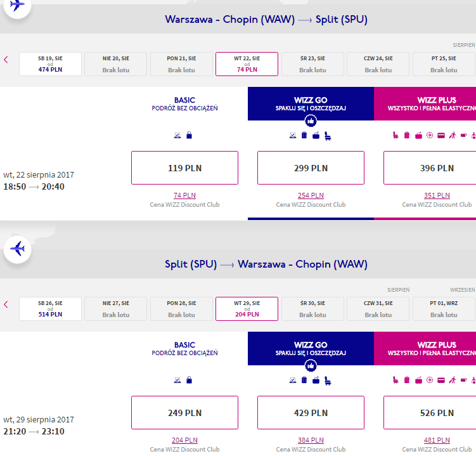Image resolution: width=476 pixels, height=456 pixels.
Task: Click large cabin bag icon under outbound WIZZ GO
Action: point(316,135)
